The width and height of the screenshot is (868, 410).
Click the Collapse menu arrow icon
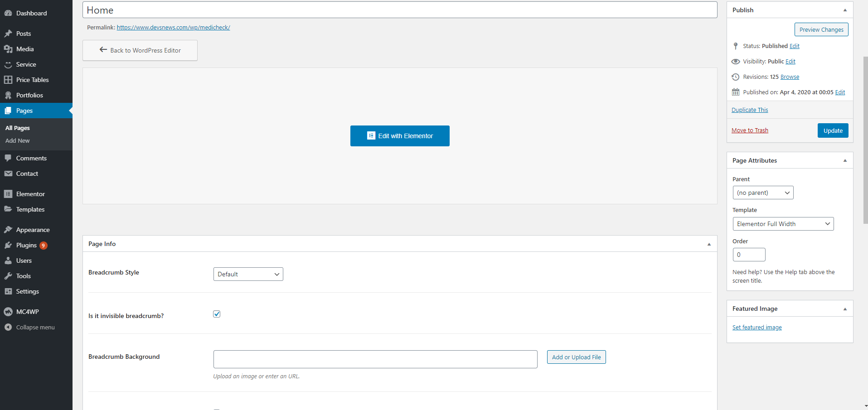[x=8, y=327]
